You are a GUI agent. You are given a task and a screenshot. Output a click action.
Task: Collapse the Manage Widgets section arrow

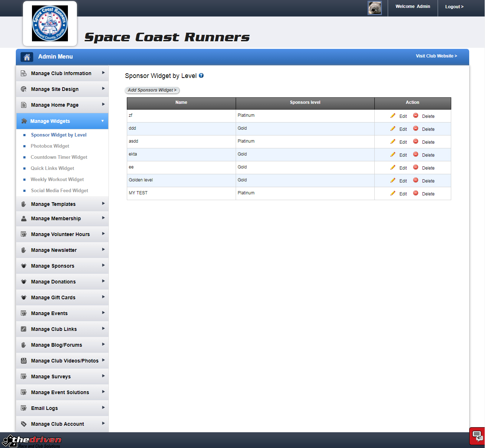[102, 121]
